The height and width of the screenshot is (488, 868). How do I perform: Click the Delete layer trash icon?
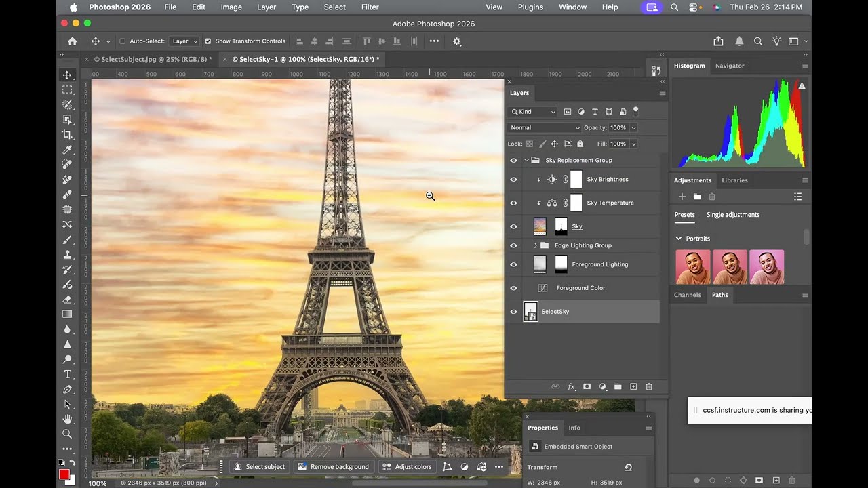(649, 386)
